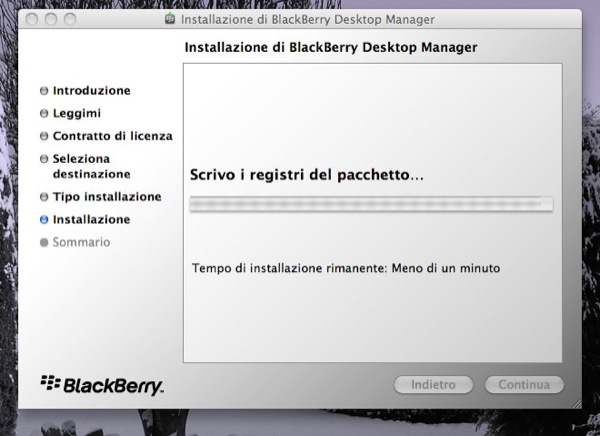
Task: Click the bold installer heading above the content pane
Action: click(x=331, y=47)
